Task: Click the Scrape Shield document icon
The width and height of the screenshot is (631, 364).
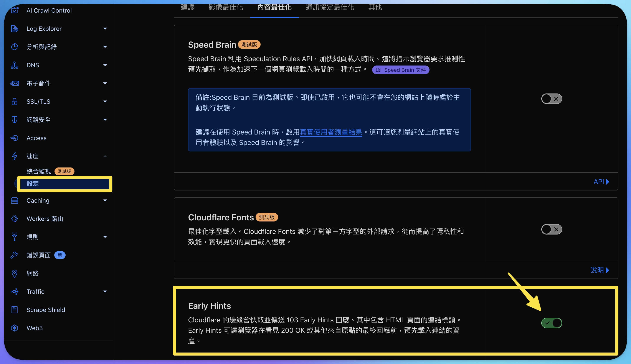Action: tap(15, 310)
